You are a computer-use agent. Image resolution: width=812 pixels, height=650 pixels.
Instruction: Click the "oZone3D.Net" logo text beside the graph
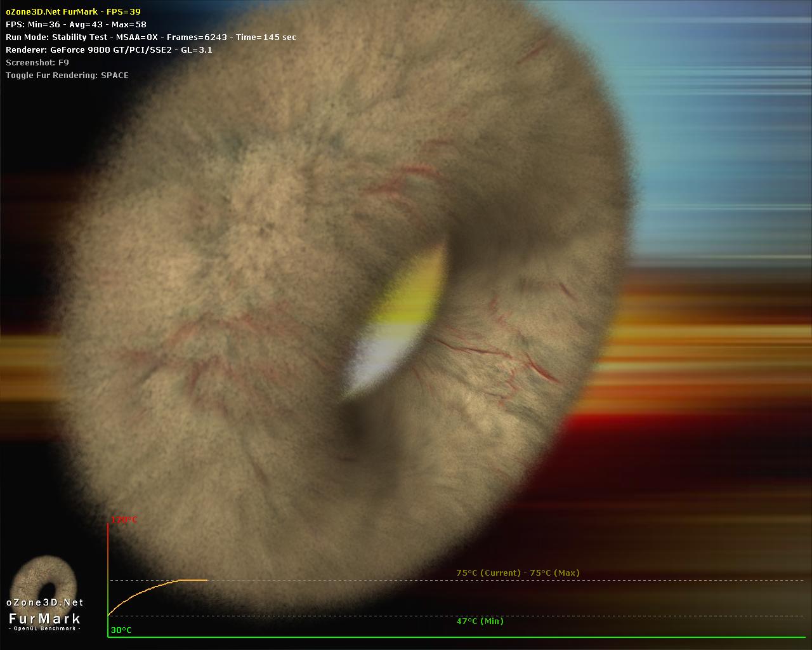click(x=45, y=602)
